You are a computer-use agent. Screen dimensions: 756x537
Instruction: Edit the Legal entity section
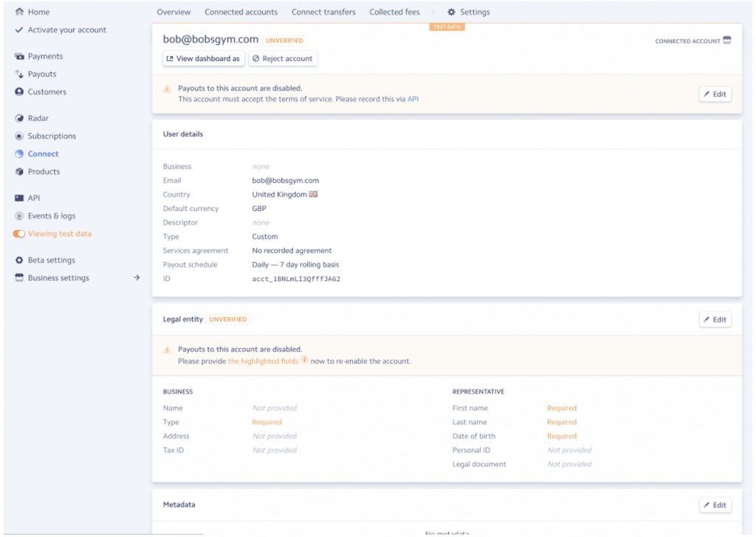pyautogui.click(x=715, y=319)
